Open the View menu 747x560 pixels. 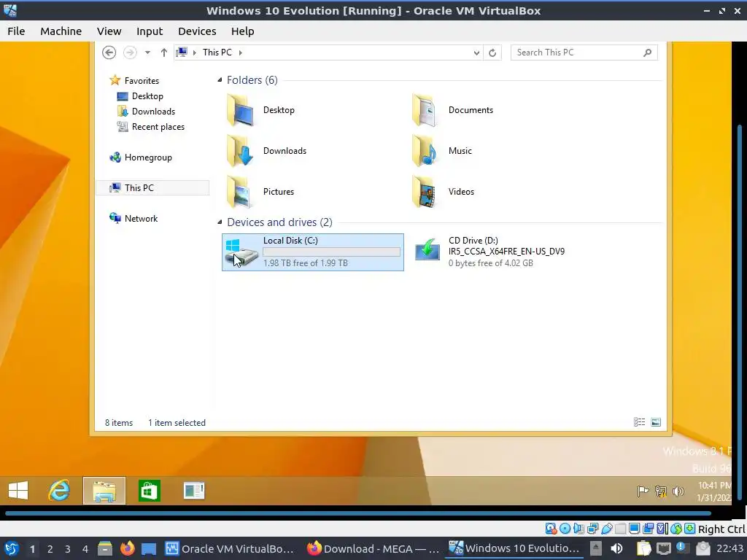coord(109,31)
